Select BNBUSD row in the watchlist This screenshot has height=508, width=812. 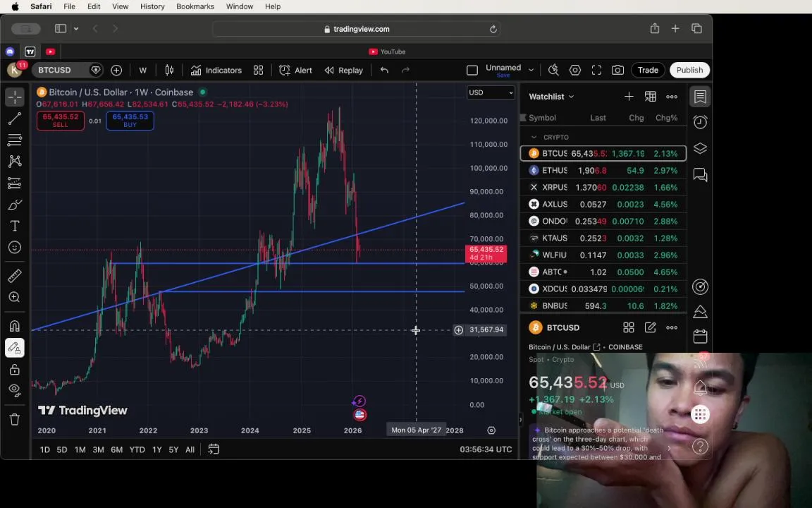603,306
